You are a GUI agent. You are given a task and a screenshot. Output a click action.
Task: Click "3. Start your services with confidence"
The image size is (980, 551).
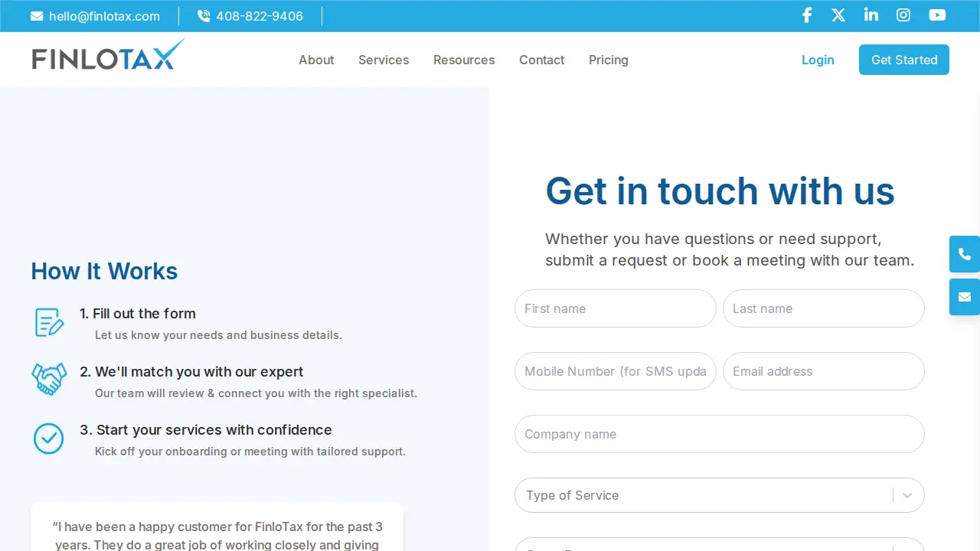[206, 430]
